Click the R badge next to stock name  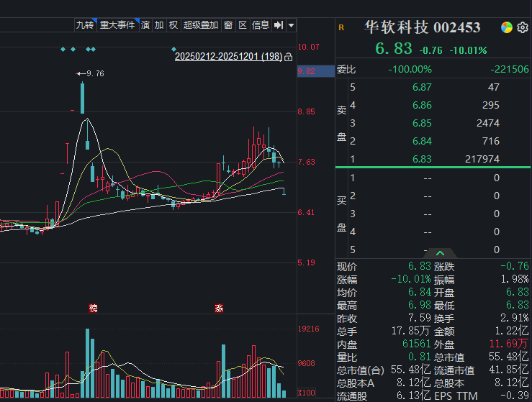tap(341, 28)
